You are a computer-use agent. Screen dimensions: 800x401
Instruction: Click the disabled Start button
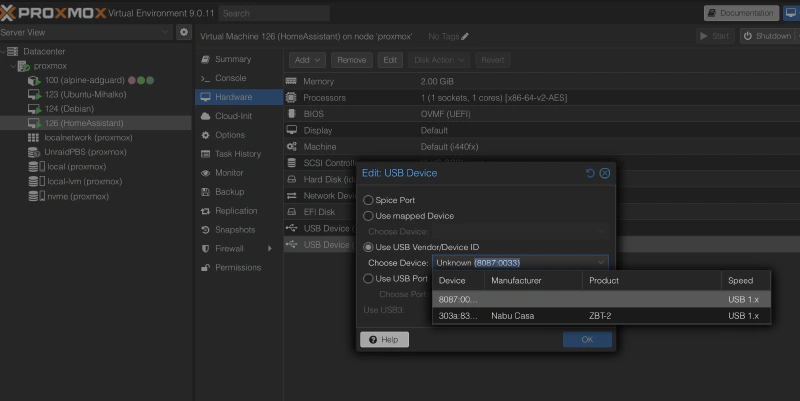pyautogui.click(x=715, y=36)
